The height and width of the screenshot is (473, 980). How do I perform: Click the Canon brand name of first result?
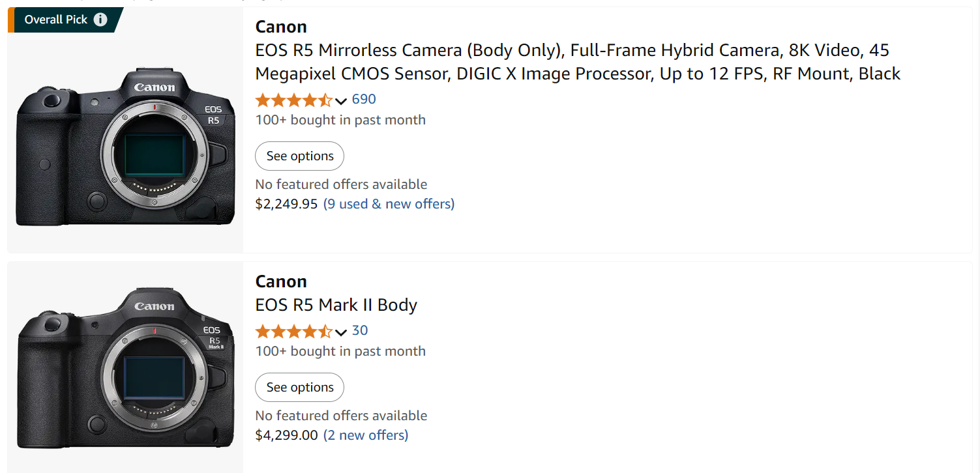(x=281, y=27)
